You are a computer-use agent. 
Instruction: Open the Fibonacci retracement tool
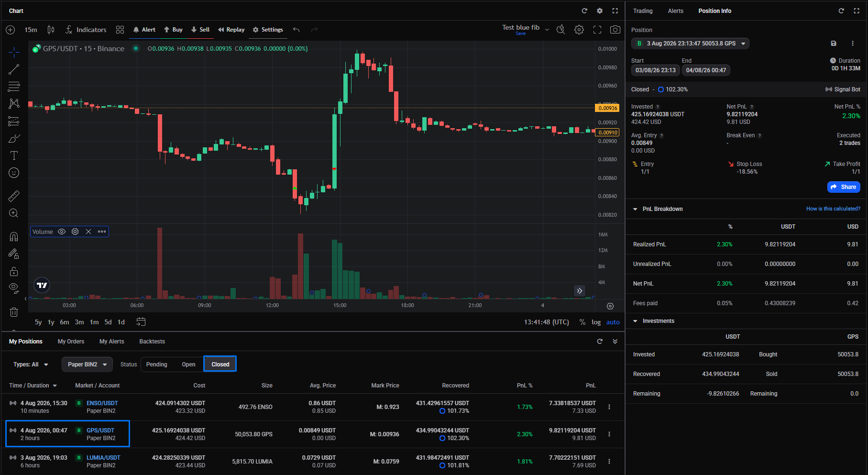14,87
